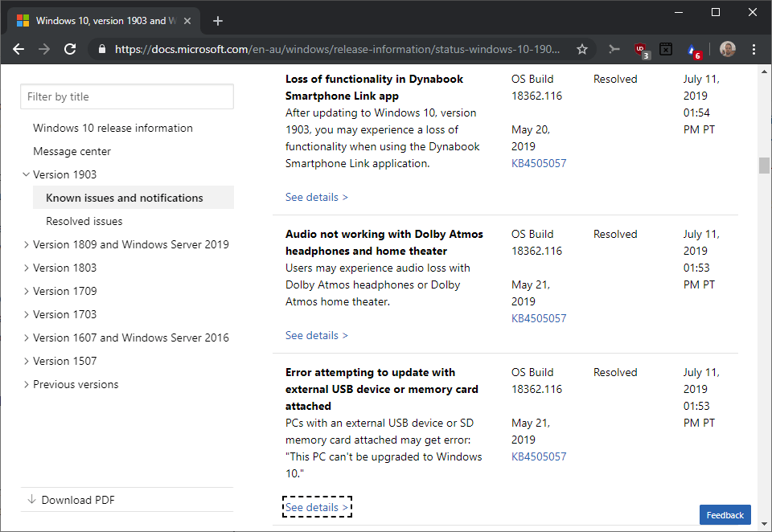Click 'Resolved' status in USB device row
Screen dimensions: 772x532
[x=615, y=373]
